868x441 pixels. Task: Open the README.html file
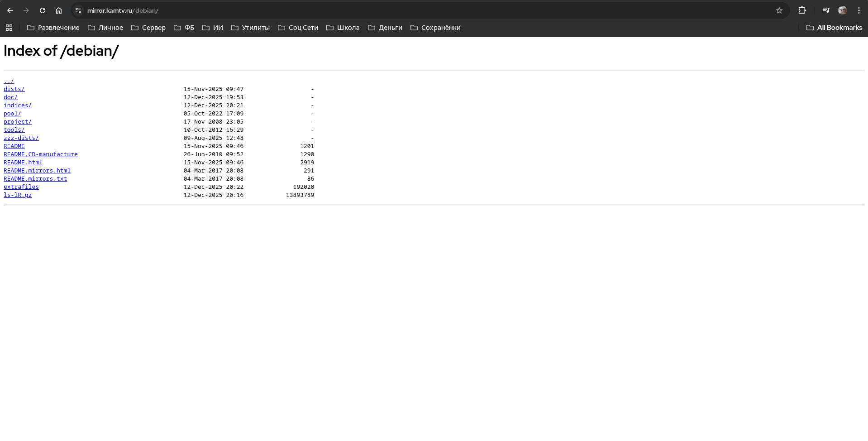coord(23,163)
